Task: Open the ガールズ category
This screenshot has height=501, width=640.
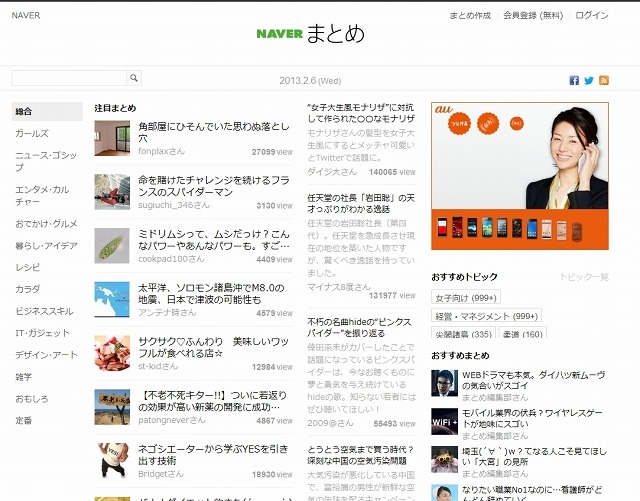Action: click(32, 133)
